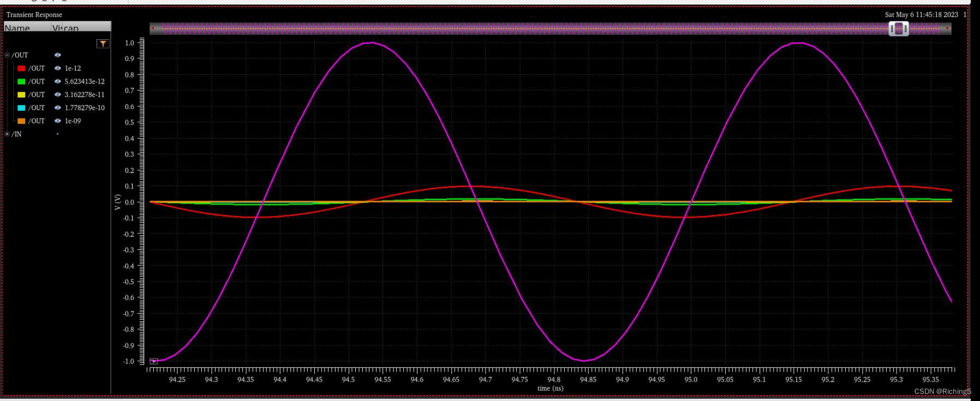This screenshot has height=401, width=980.
Task: Click the Name column header
Action: [x=27, y=27]
